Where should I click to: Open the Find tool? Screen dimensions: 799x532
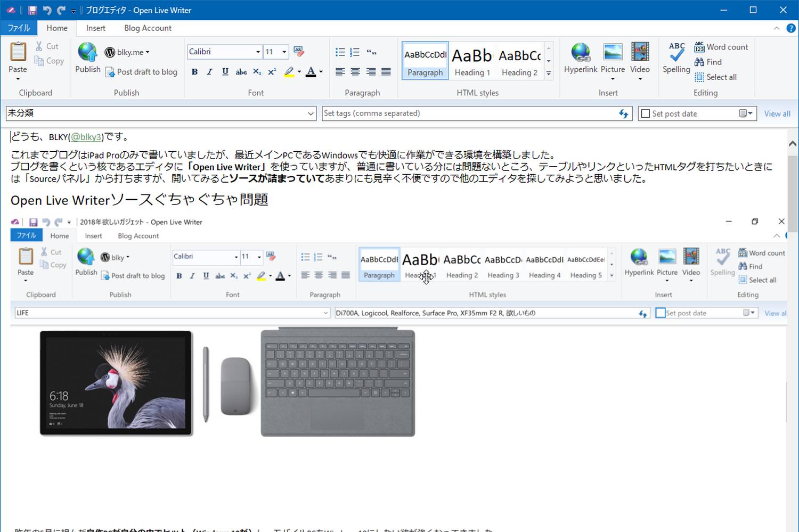click(708, 62)
